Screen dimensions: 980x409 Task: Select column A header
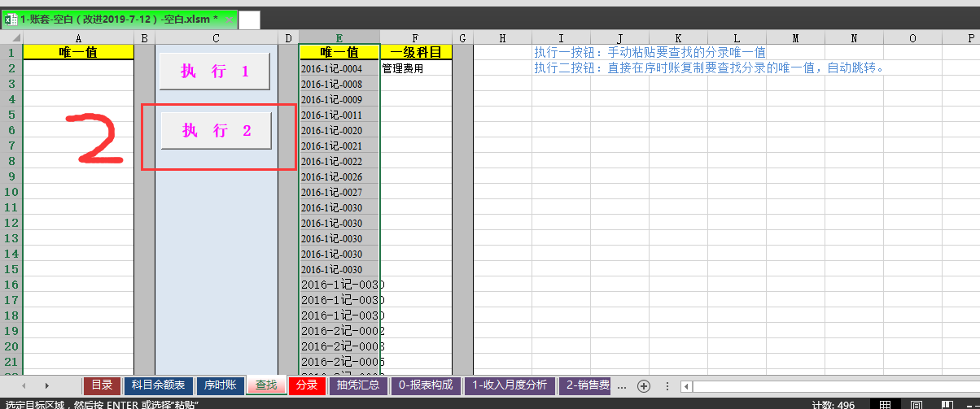pos(78,37)
